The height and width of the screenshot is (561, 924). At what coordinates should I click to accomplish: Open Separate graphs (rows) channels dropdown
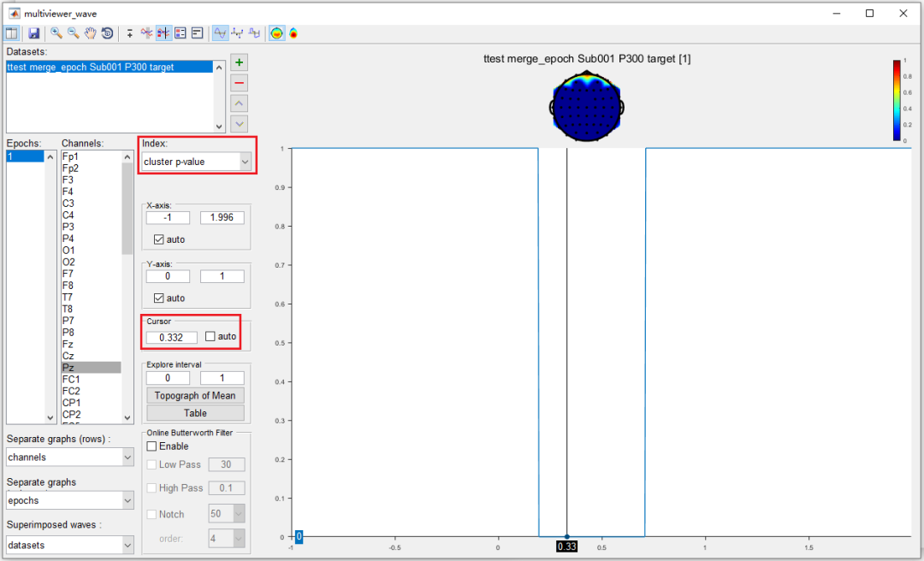70,457
